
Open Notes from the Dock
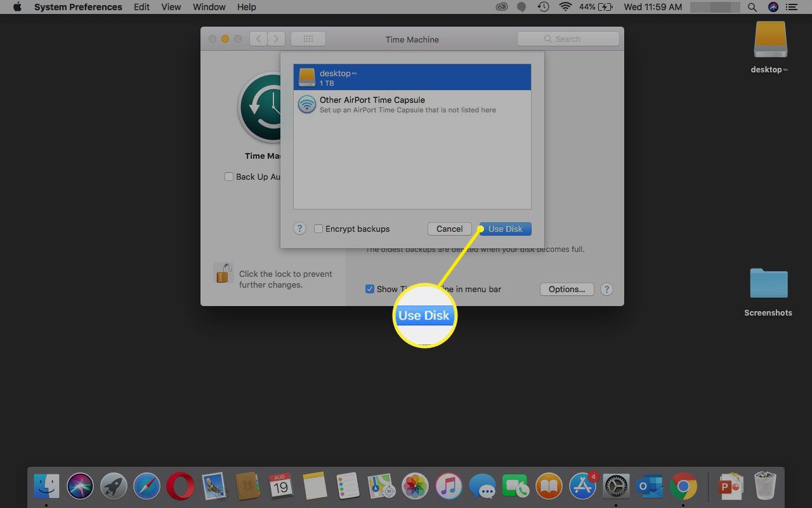coord(315,487)
